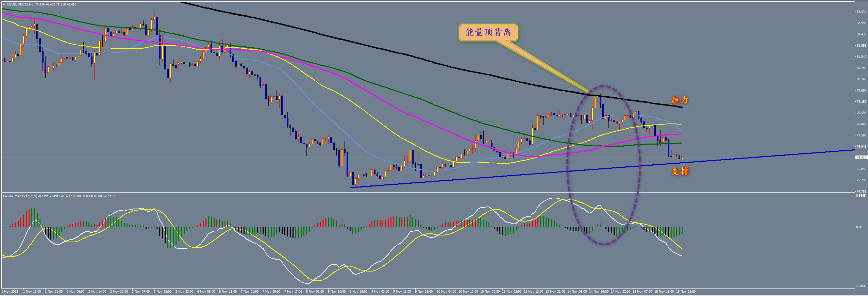This screenshot has width=868, height=296.
Task: Select the 支撑 support text label
Action: [x=680, y=171]
